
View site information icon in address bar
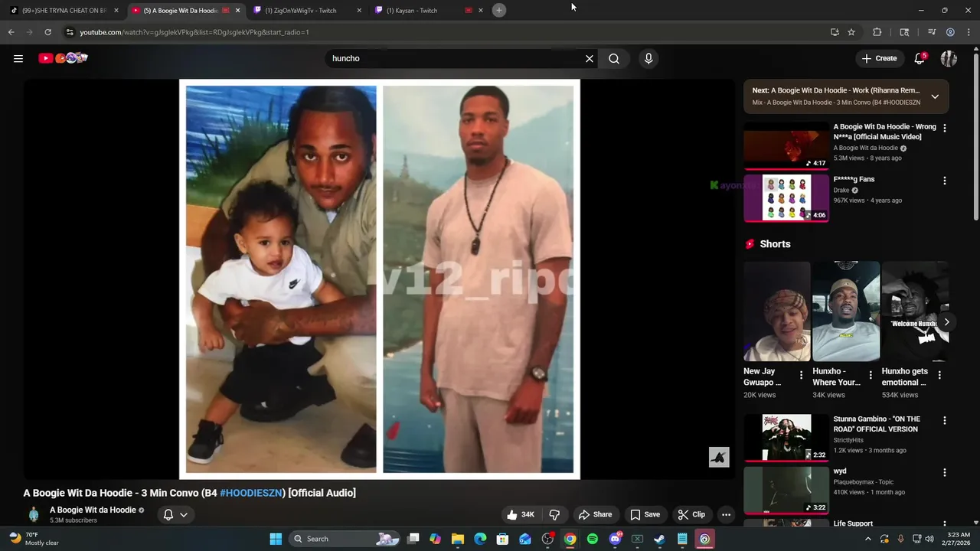click(x=70, y=32)
